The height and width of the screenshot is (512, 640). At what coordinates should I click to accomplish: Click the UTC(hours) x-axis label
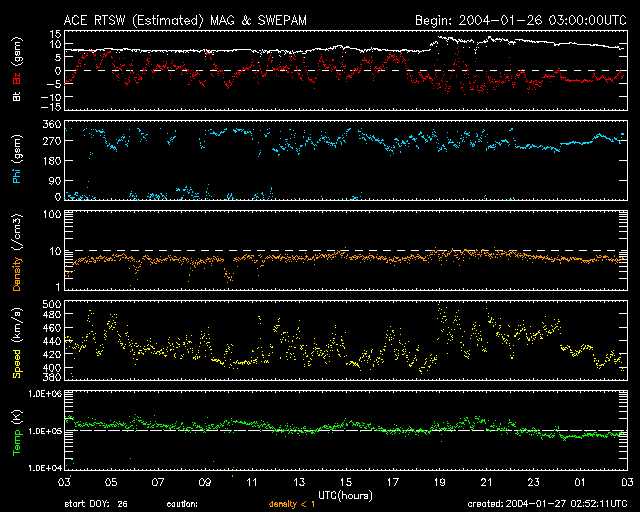click(345, 496)
